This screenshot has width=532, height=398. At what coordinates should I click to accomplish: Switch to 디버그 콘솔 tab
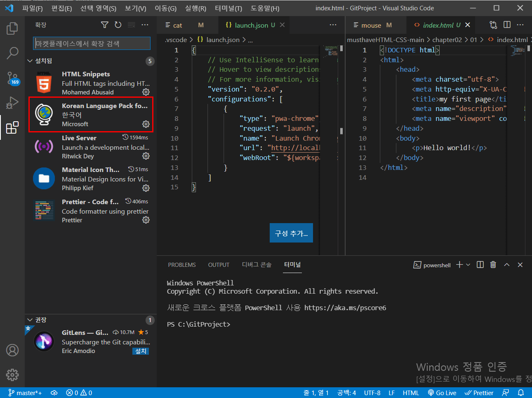click(x=257, y=265)
